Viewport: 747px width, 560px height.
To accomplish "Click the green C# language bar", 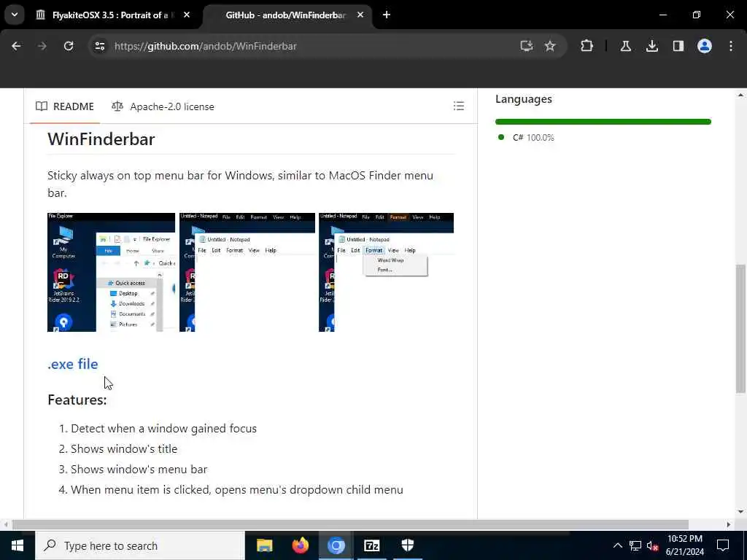I will pos(603,122).
